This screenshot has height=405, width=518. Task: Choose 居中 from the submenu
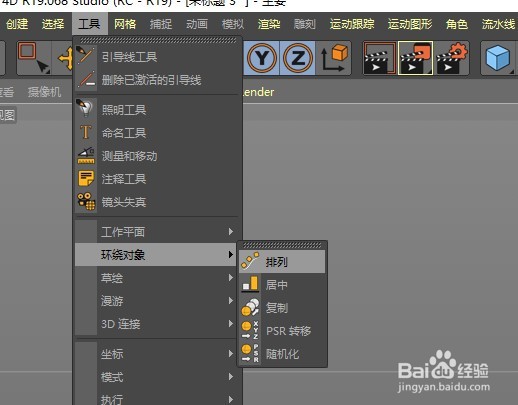[x=282, y=285]
